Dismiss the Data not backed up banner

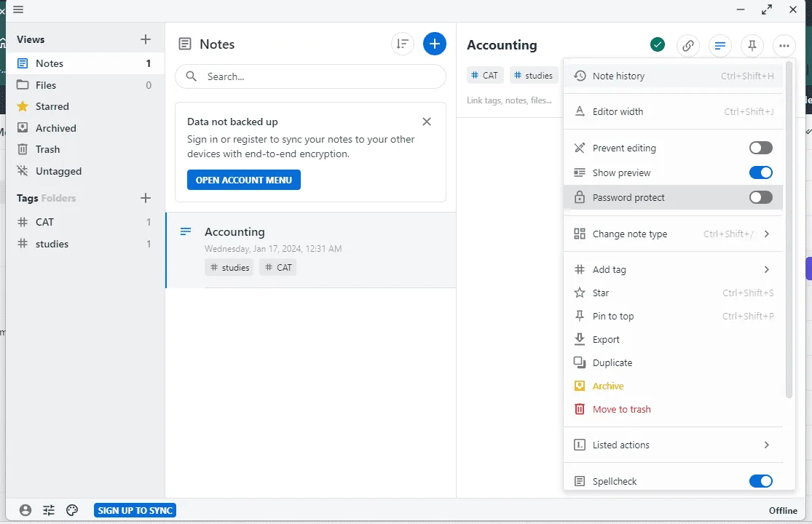click(x=427, y=122)
